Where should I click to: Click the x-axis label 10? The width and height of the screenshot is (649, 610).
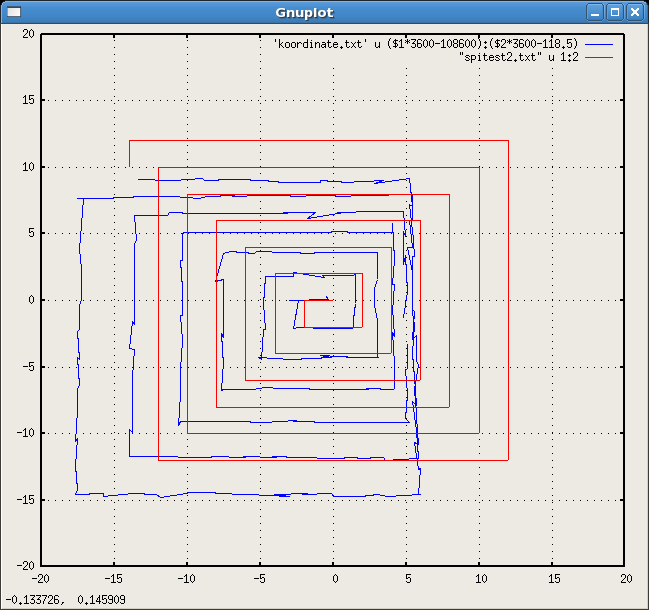pyautogui.click(x=481, y=579)
